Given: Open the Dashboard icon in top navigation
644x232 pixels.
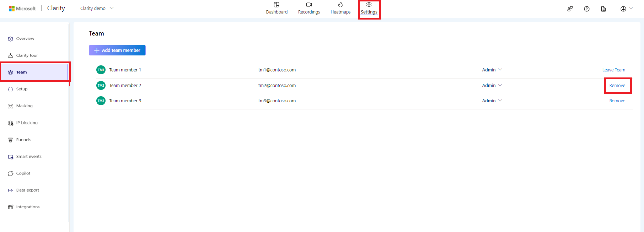Looking at the screenshot, I should coord(277,5).
